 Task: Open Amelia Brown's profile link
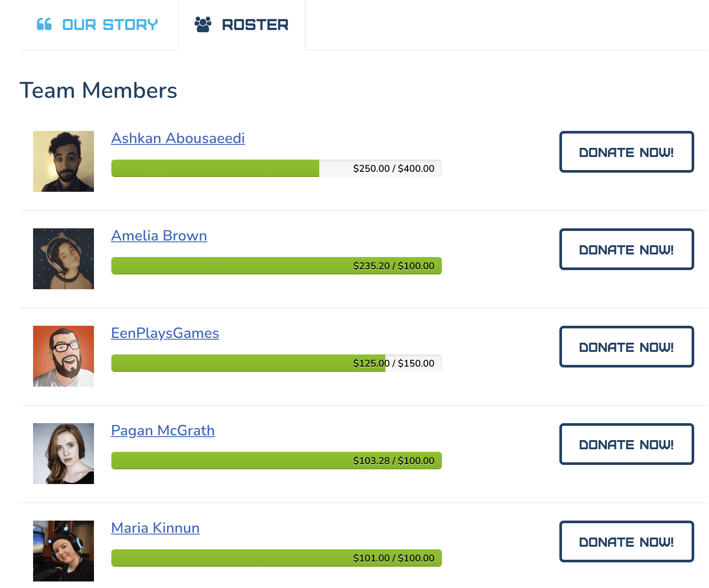click(x=159, y=236)
